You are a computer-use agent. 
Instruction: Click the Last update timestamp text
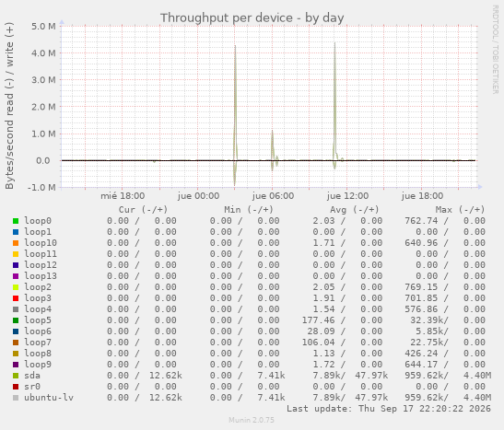click(x=389, y=409)
